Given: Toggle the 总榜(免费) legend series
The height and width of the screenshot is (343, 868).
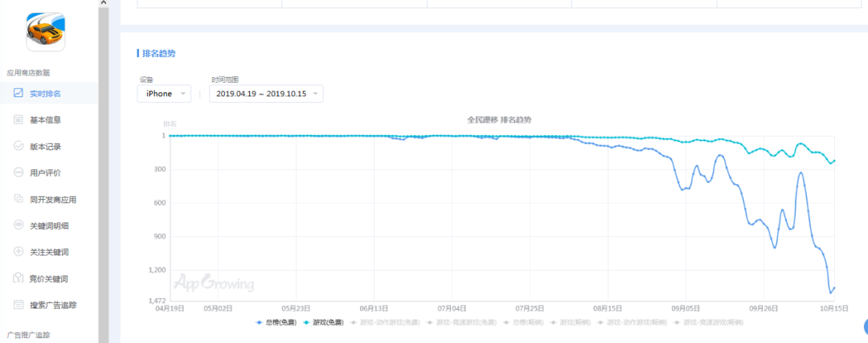Looking at the screenshot, I should [276, 322].
